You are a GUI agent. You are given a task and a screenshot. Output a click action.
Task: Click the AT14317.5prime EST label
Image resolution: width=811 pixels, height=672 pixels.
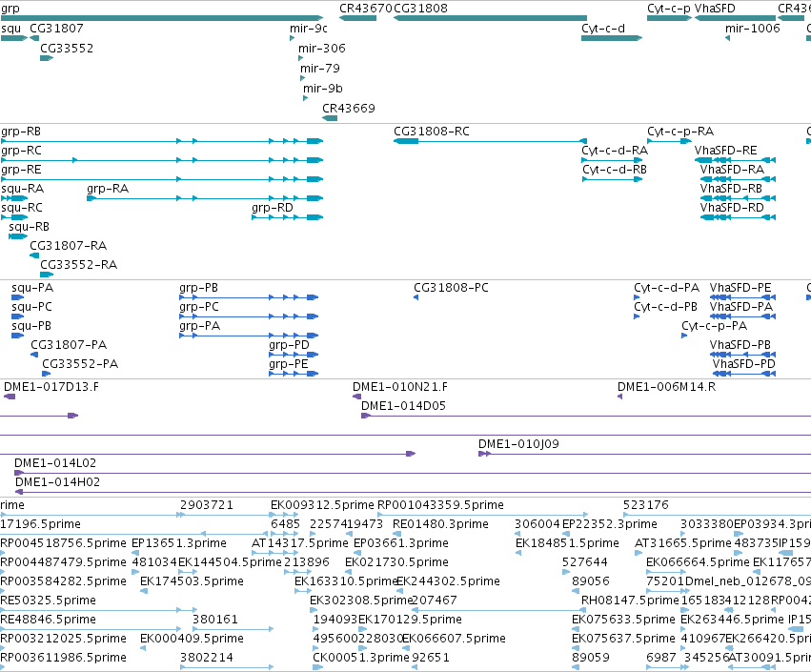[300, 543]
